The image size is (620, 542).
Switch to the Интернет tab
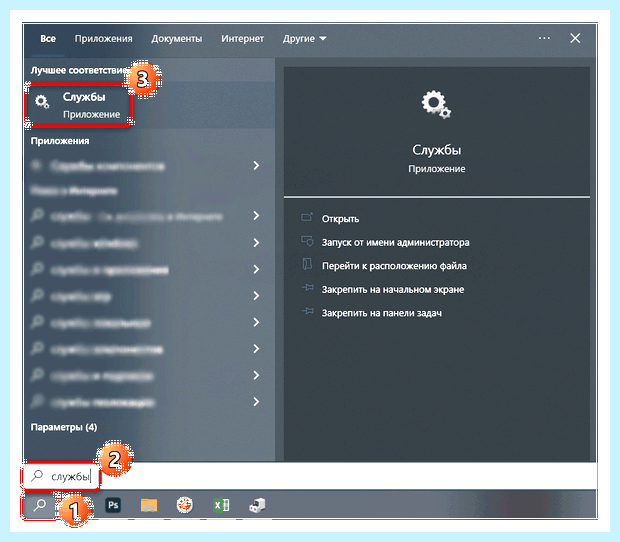point(242,39)
